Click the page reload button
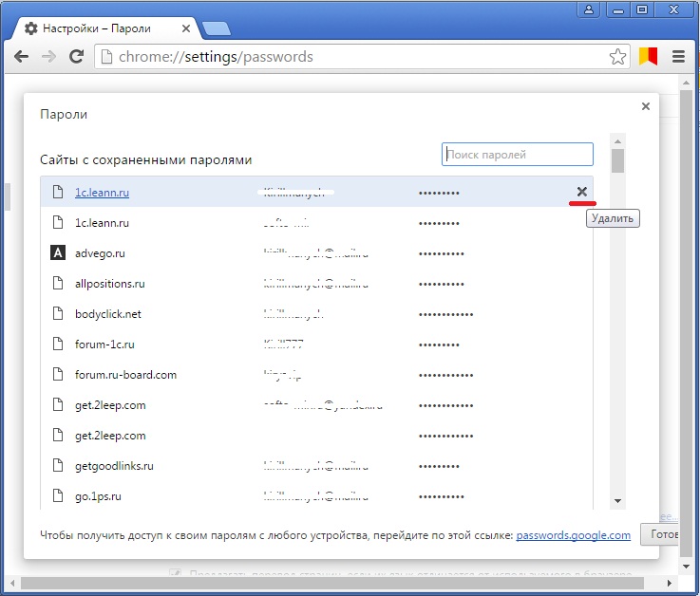The height and width of the screenshot is (596, 700). pos(76,57)
